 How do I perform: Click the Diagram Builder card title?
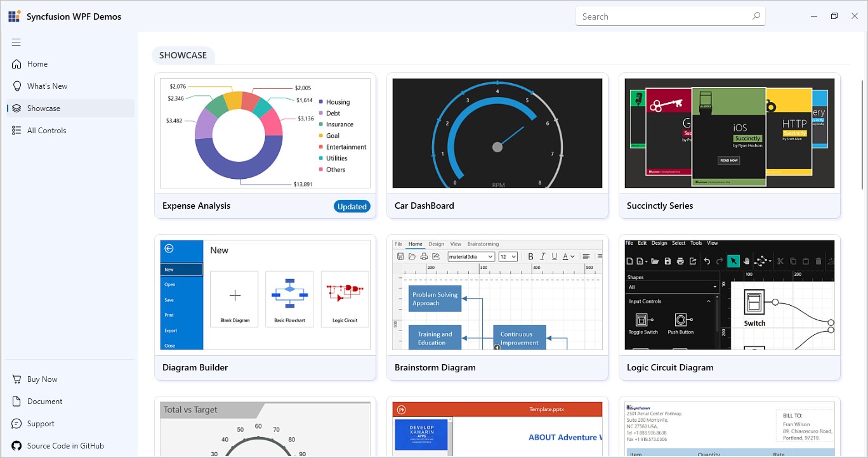pyautogui.click(x=195, y=368)
